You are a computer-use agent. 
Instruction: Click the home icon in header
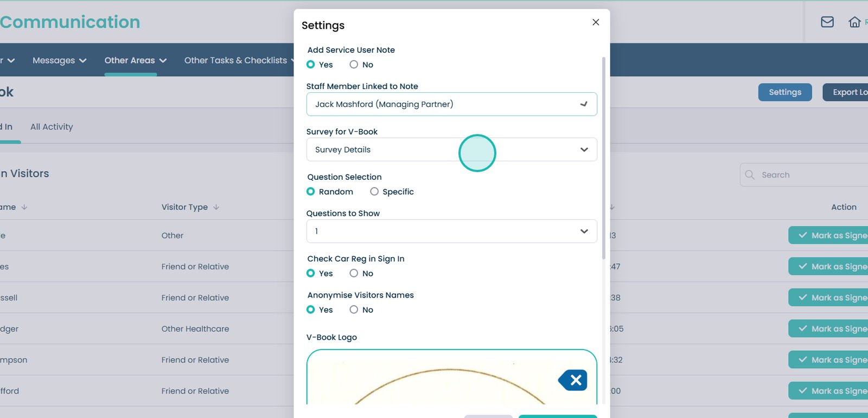point(854,22)
